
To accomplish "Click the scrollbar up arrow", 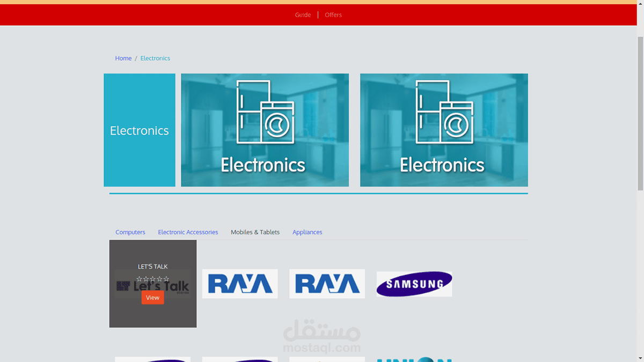I will [640, 4].
